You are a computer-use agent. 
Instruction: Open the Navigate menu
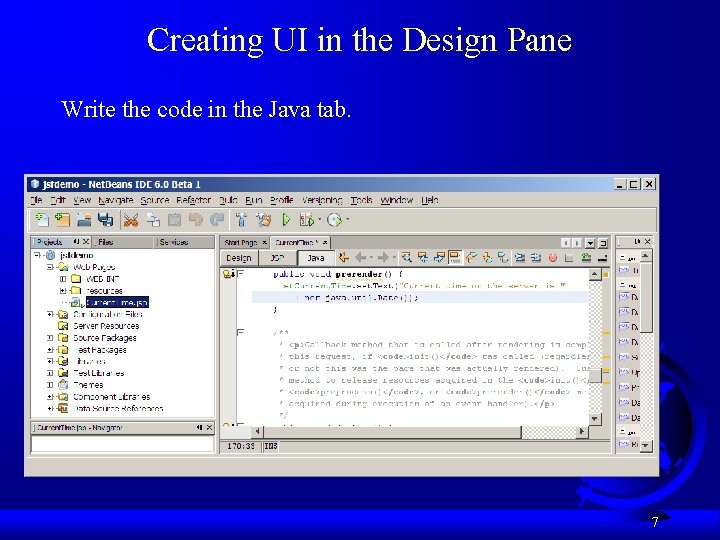pyautogui.click(x=116, y=200)
